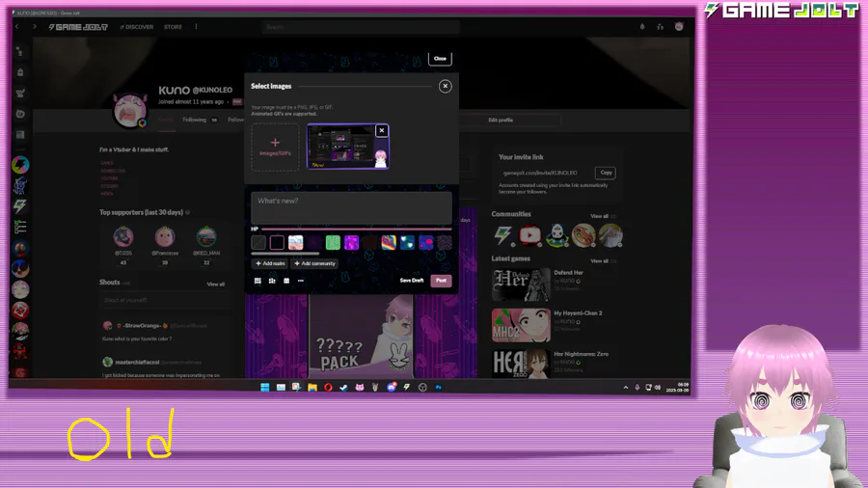Open friends icon in top right

(660, 27)
